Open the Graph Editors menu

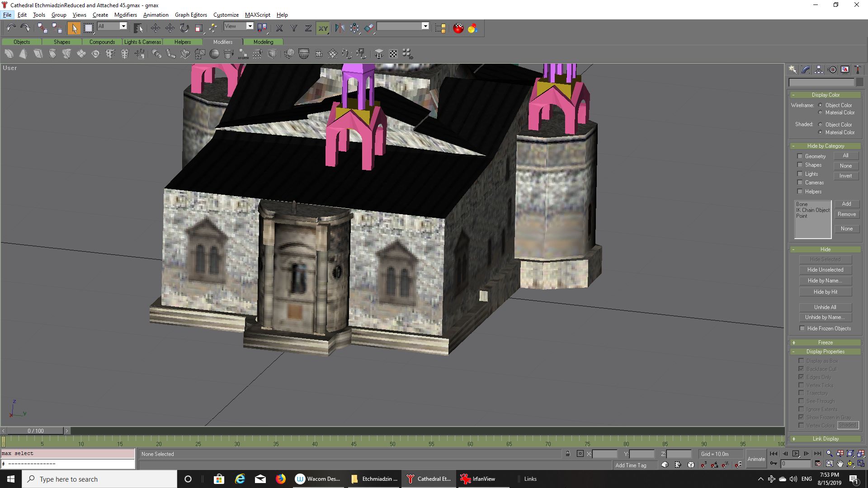[190, 15]
